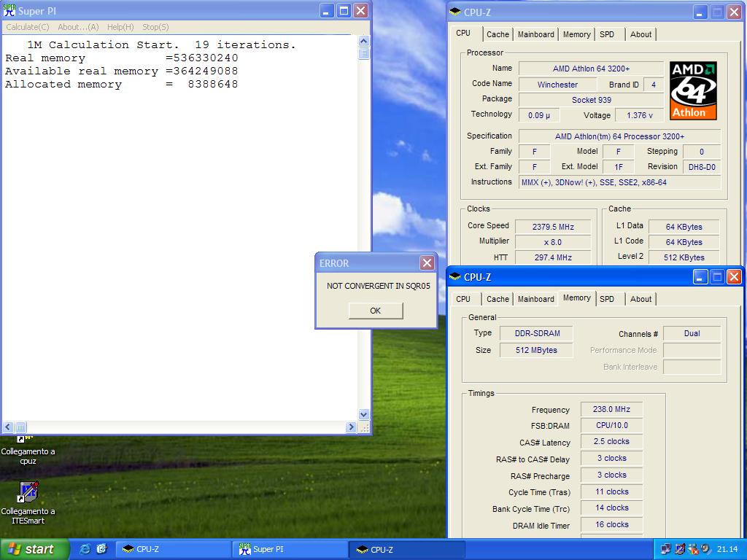Screen dimensions: 747x560
Task: Launch Internet Explorer from the quick launch bar
Action: [x=85, y=549]
